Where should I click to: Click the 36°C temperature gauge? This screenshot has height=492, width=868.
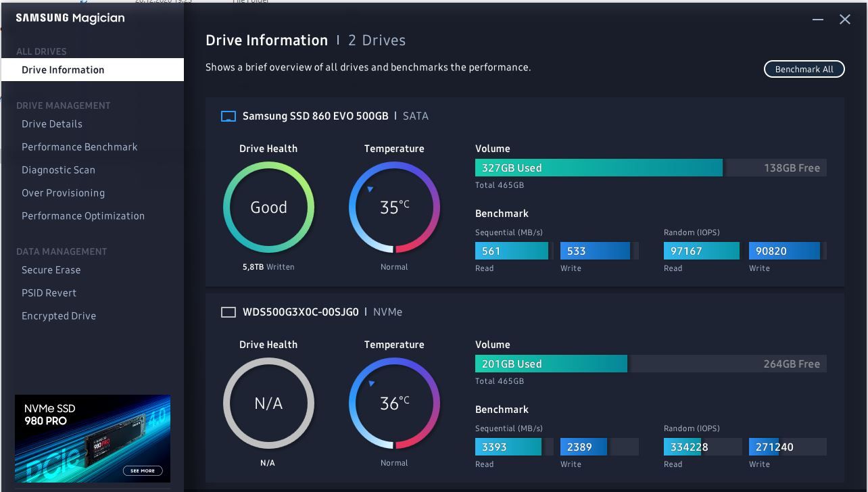pyautogui.click(x=394, y=403)
